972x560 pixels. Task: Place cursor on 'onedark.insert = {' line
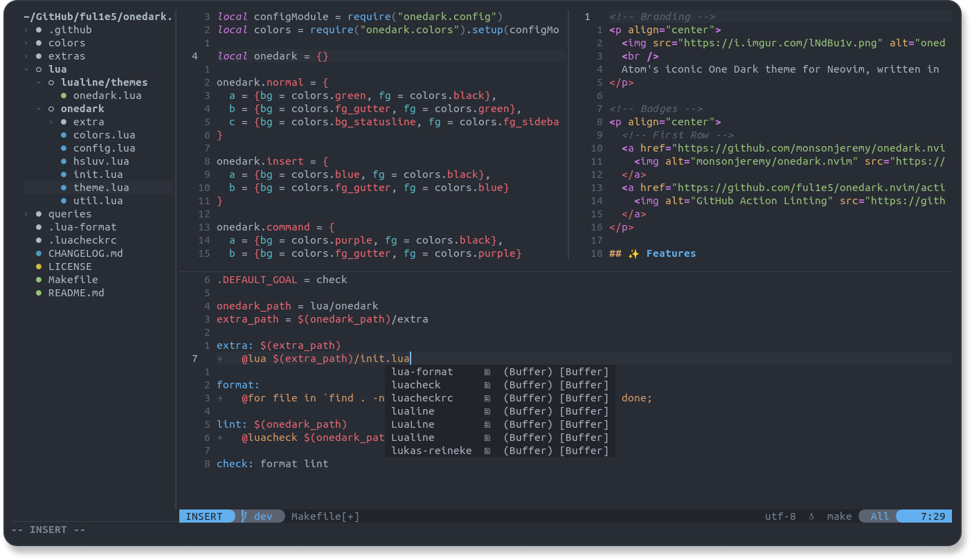tap(273, 161)
